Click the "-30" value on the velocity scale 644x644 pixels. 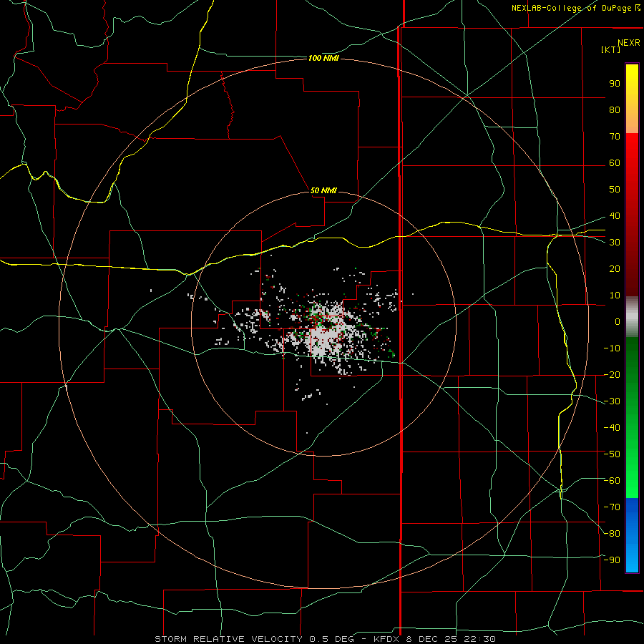(x=612, y=401)
